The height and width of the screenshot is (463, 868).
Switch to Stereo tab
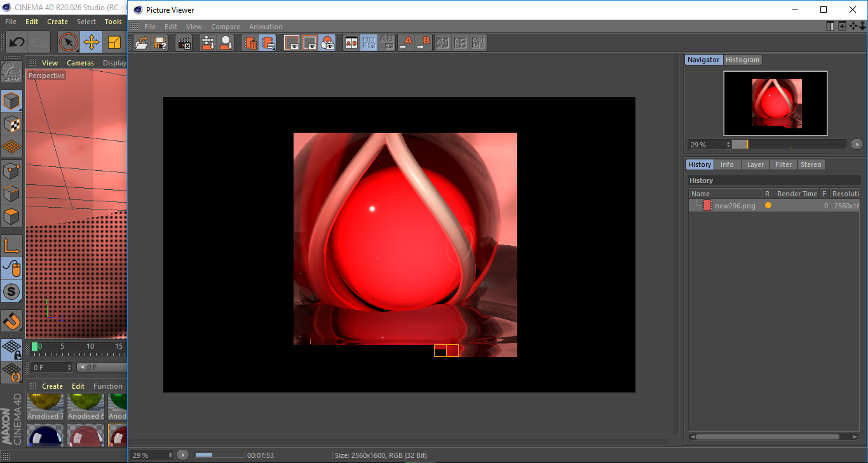[811, 164]
